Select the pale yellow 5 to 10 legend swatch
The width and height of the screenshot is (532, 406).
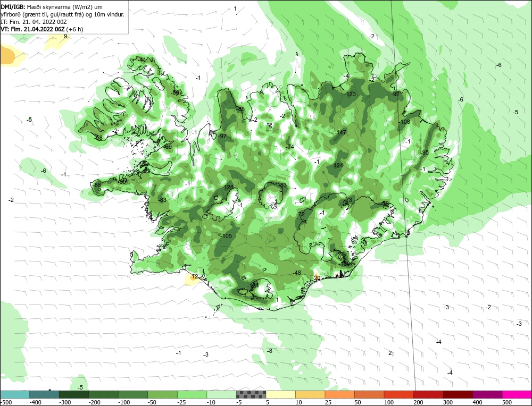280,394
